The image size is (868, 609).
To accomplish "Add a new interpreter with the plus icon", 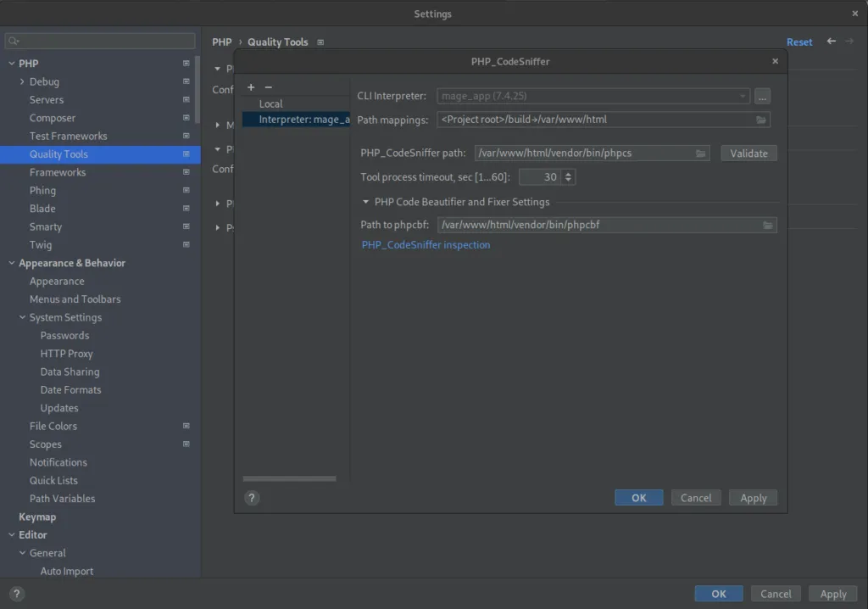I will tap(251, 87).
